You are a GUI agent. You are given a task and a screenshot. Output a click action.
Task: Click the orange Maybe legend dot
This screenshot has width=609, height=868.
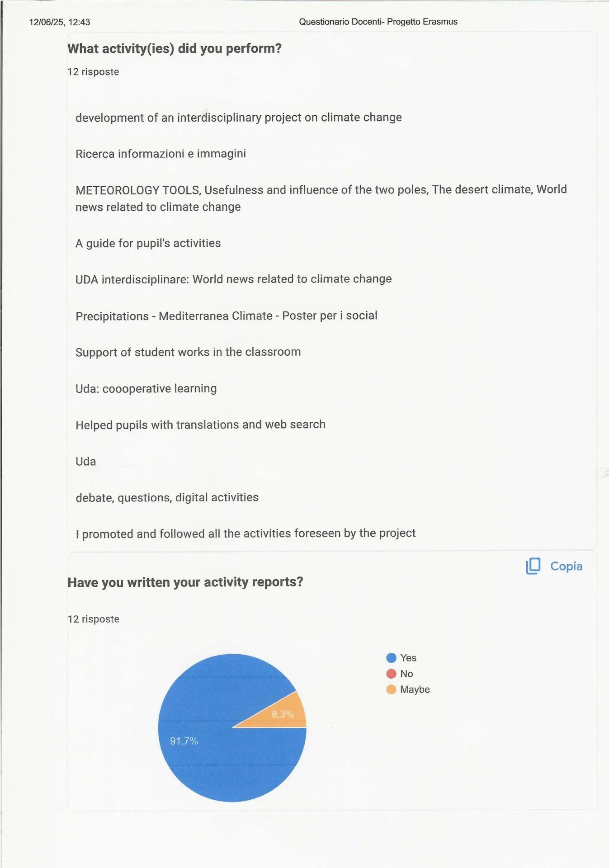(391, 689)
